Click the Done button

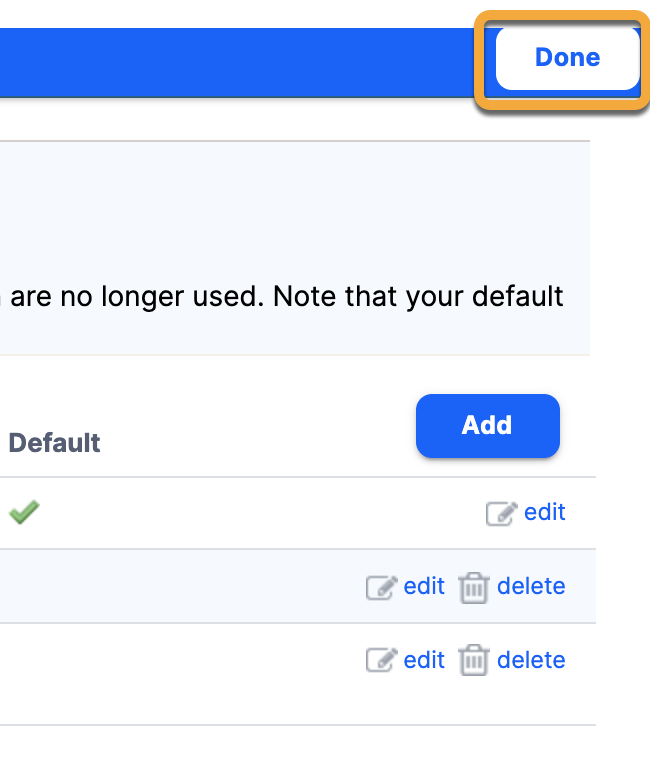(x=567, y=58)
